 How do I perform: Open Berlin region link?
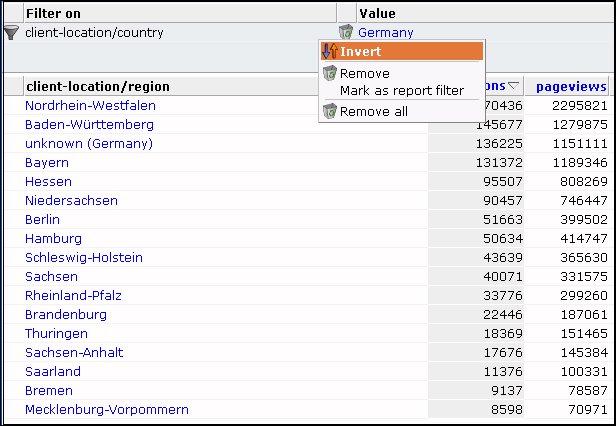tap(42, 219)
